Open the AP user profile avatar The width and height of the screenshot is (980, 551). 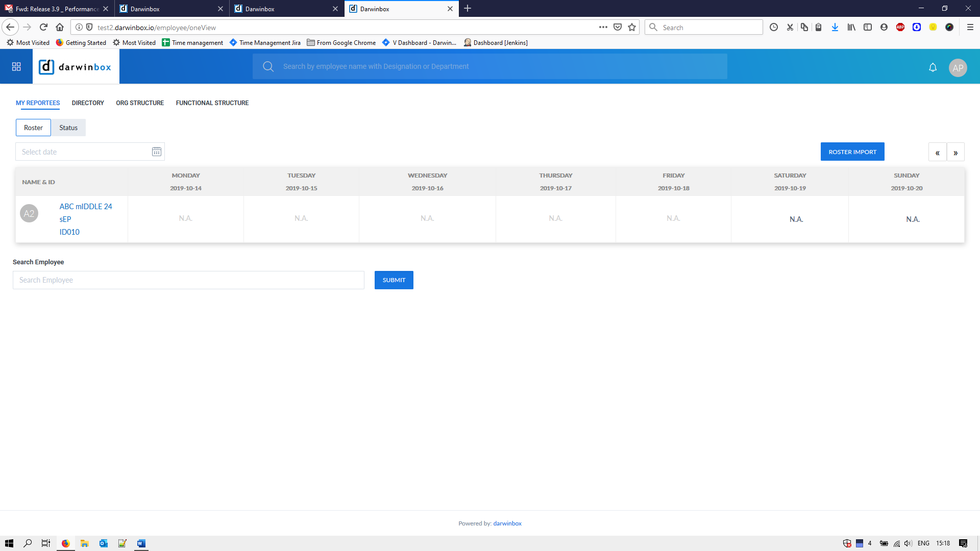pyautogui.click(x=958, y=67)
